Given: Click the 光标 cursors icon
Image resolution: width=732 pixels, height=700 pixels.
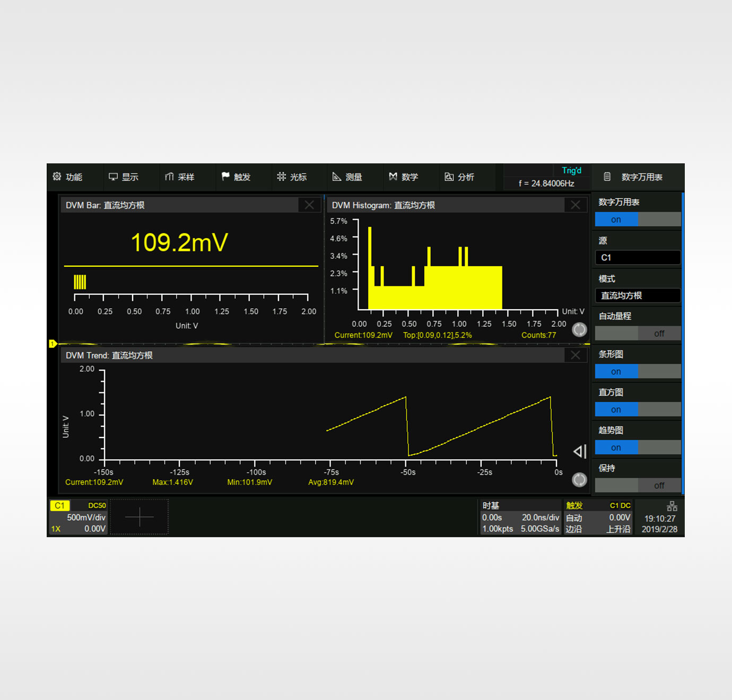Looking at the screenshot, I should (282, 177).
